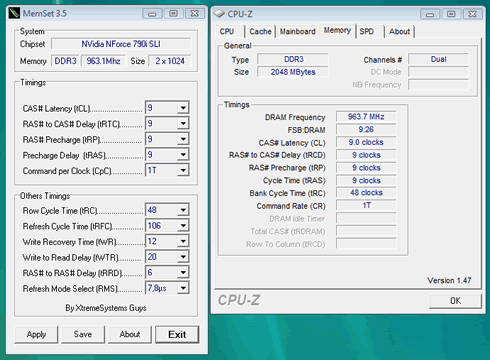Image resolution: width=490 pixels, height=360 pixels.
Task: Close the CPU-Z window
Action: (x=472, y=14)
